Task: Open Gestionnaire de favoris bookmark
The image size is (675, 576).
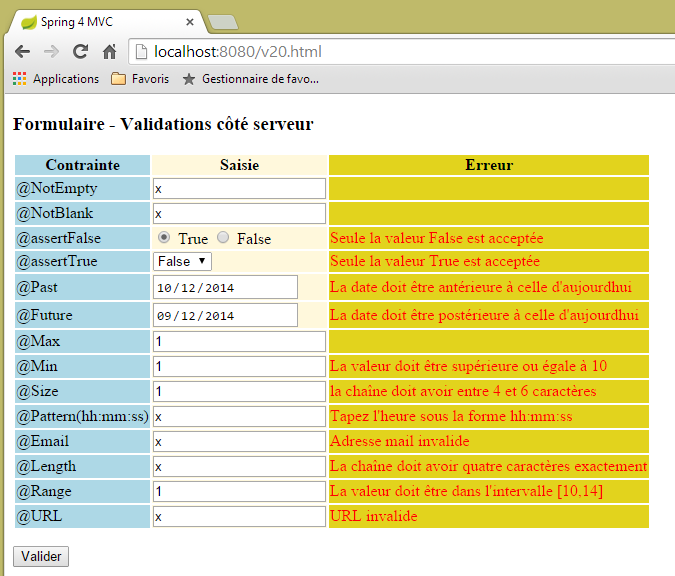Action: coord(250,79)
